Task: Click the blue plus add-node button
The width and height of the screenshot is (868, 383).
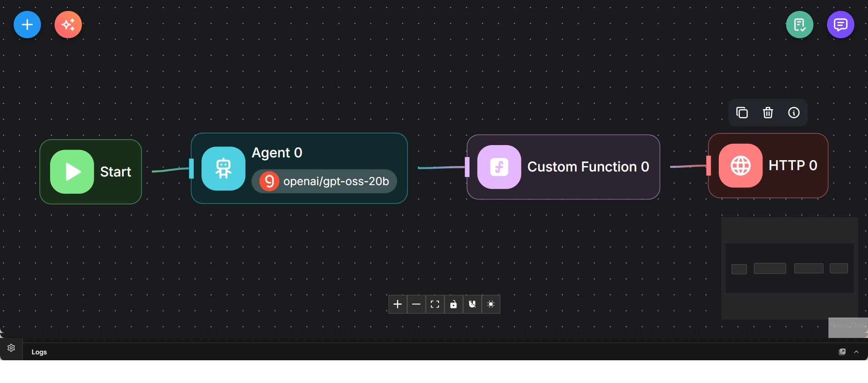Action: (x=27, y=25)
